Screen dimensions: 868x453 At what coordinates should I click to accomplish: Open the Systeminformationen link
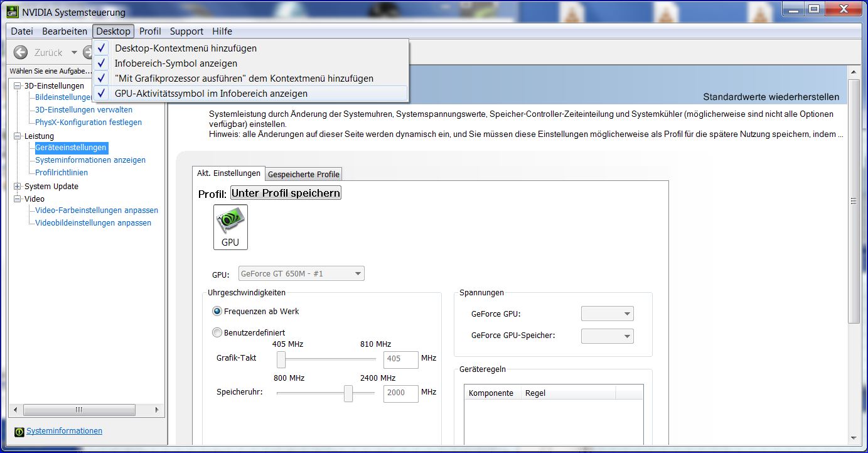[64, 431]
